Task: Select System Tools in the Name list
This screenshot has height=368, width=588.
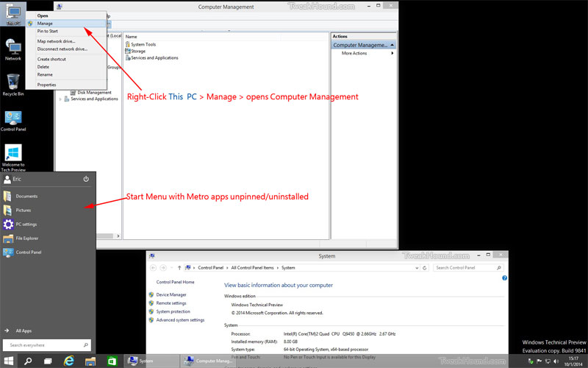Action: tap(140, 44)
